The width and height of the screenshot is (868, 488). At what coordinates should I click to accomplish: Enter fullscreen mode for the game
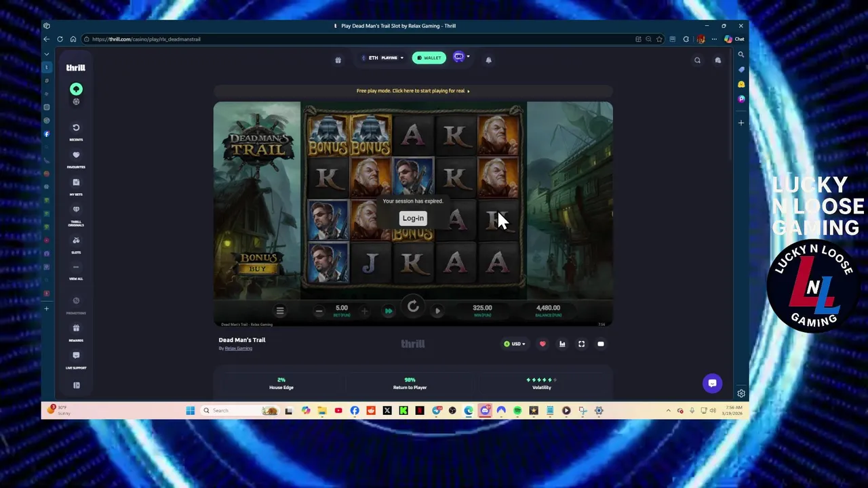(x=581, y=344)
